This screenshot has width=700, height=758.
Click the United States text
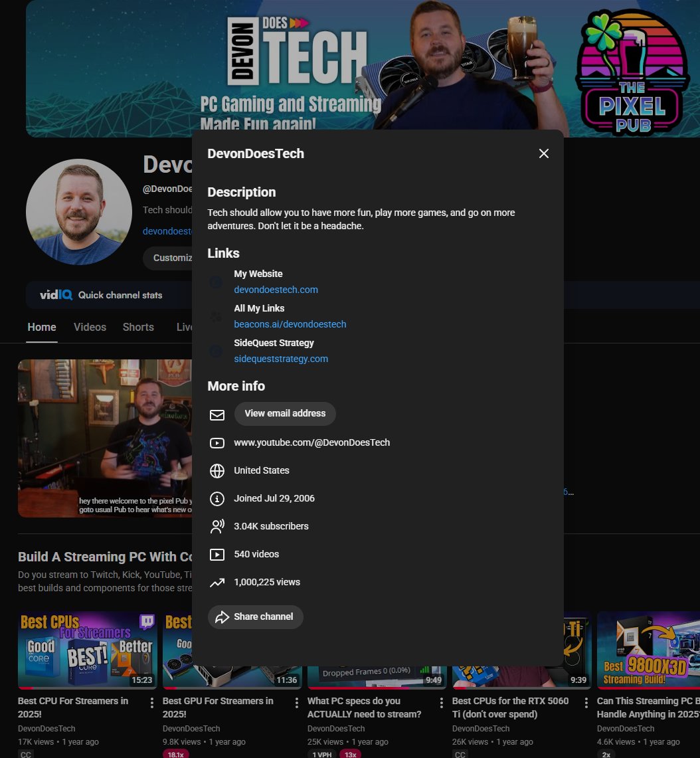click(x=262, y=470)
